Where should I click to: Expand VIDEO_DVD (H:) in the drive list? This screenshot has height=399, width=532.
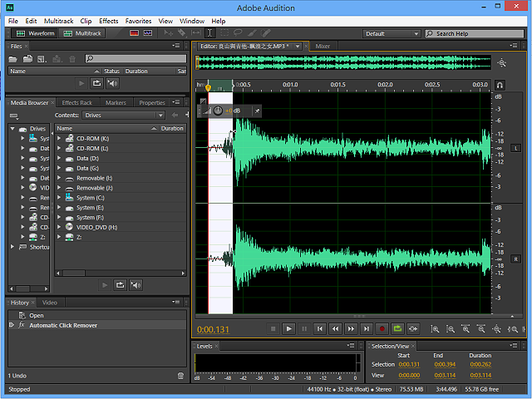tap(59, 227)
